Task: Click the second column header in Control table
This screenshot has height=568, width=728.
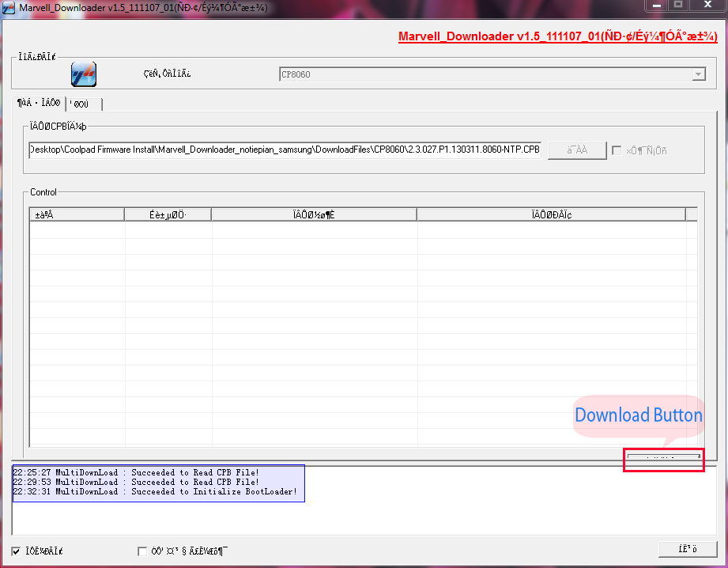Action: (168, 214)
